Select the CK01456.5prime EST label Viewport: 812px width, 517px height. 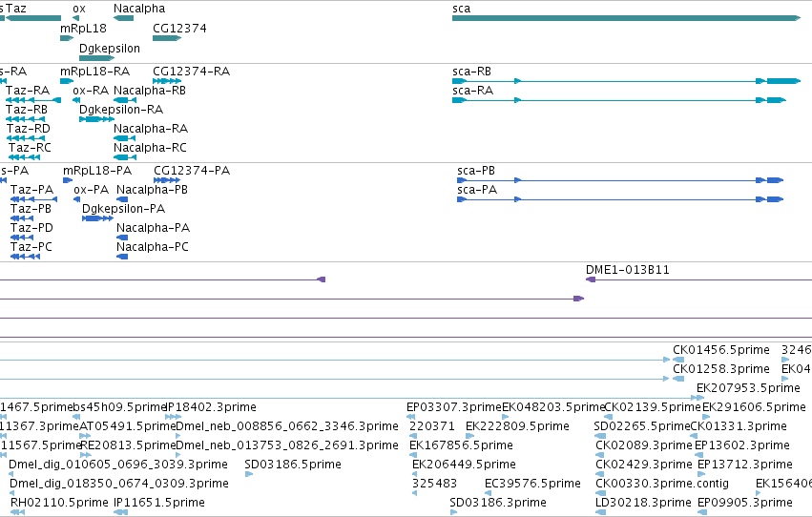click(721, 350)
